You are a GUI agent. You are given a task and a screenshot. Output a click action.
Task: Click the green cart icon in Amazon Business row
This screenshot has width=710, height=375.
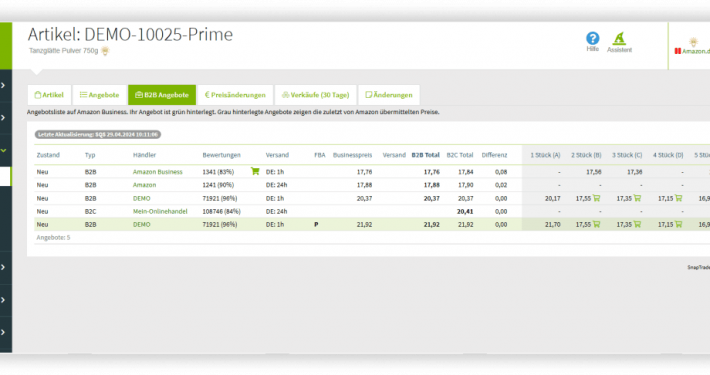pos(255,171)
